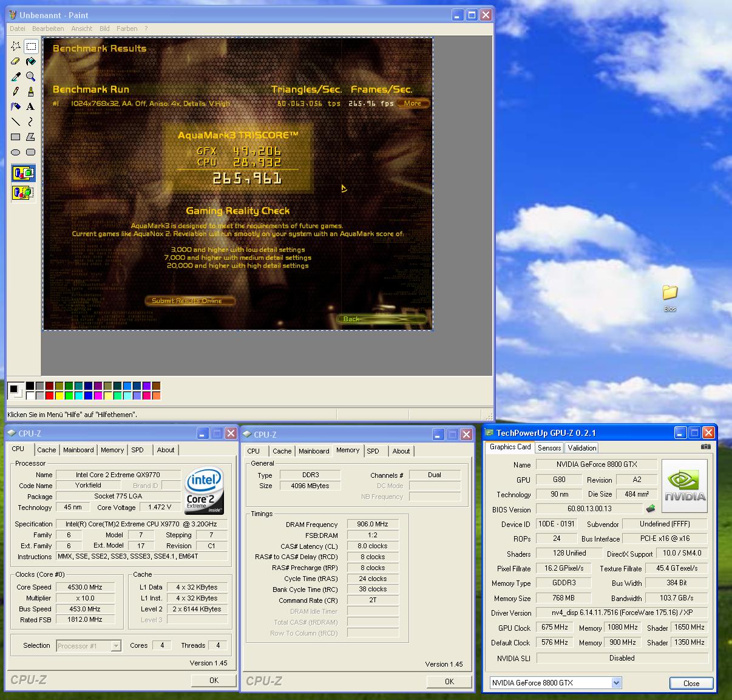
Task: Enable opaque selection mode option in Paint
Action: tap(23, 174)
